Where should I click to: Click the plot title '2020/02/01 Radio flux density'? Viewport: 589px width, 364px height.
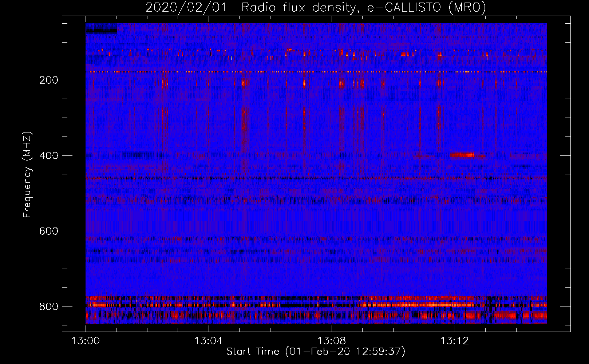click(x=250, y=7)
